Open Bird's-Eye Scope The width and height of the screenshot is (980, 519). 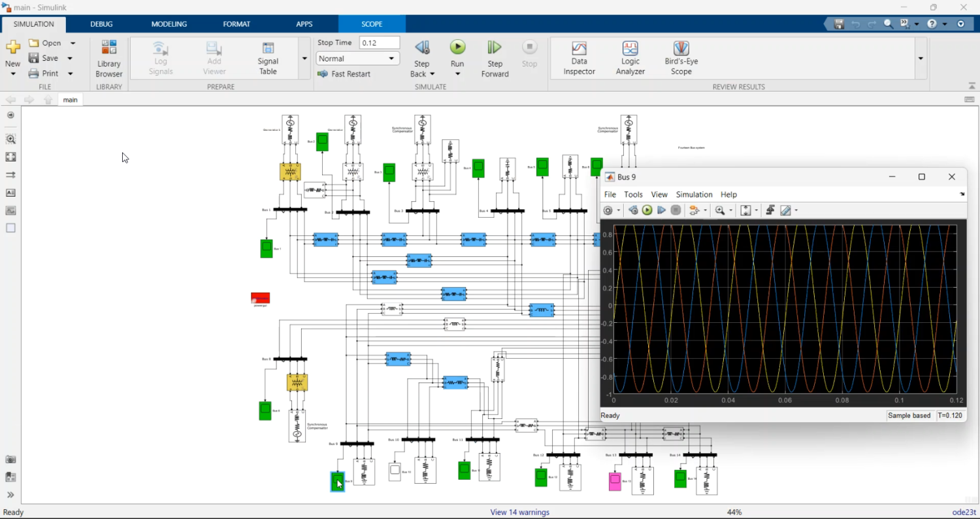(681, 58)
